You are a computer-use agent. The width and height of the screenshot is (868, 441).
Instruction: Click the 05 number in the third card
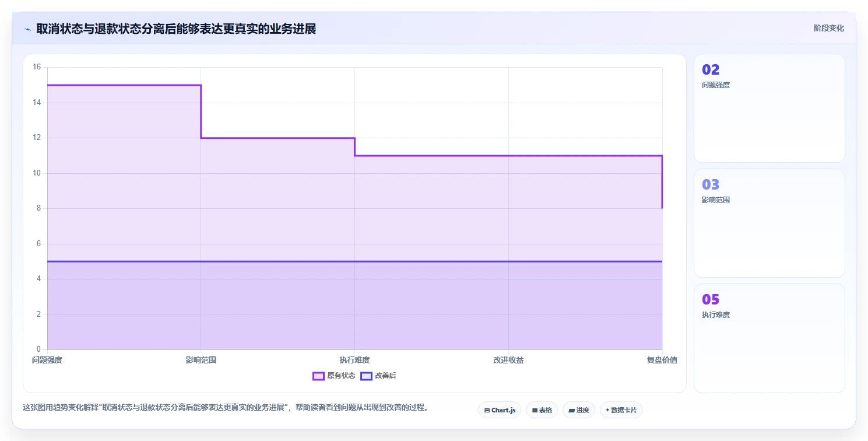click(711, 300)
